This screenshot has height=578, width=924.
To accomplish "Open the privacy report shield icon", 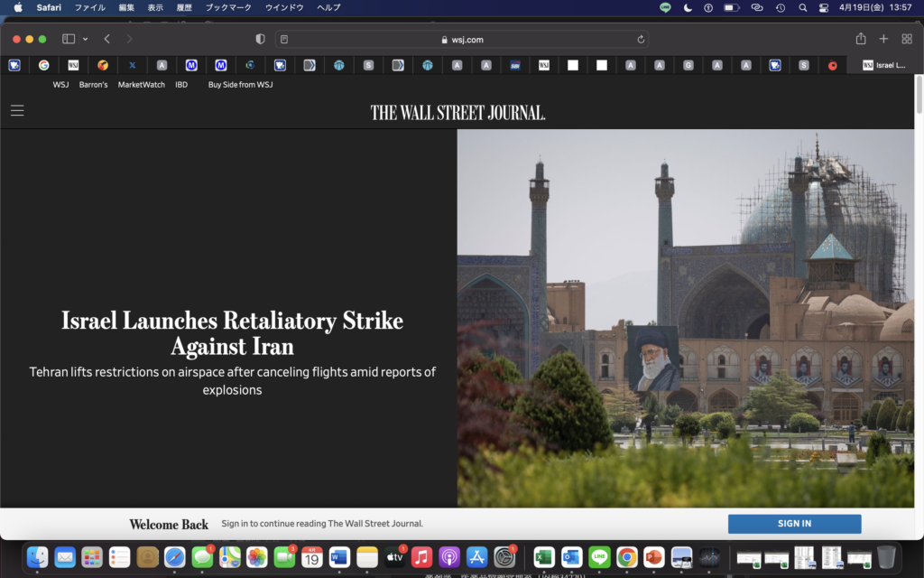I will tap(261, 39).
